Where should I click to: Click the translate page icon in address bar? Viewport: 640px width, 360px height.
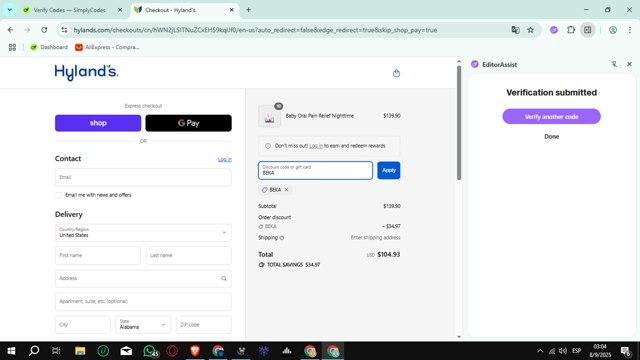click(x=515, y=30)
